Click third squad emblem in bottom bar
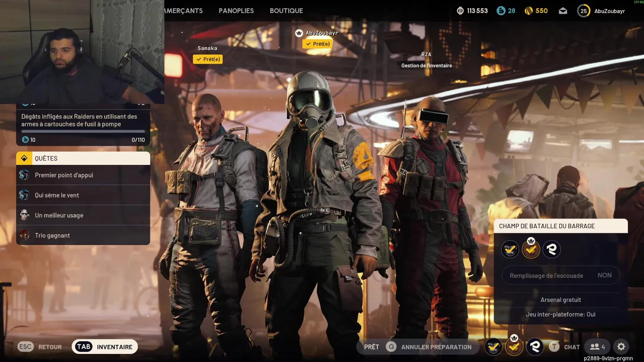This screenshot has width=644, height=362. click(x=535, y=346)
